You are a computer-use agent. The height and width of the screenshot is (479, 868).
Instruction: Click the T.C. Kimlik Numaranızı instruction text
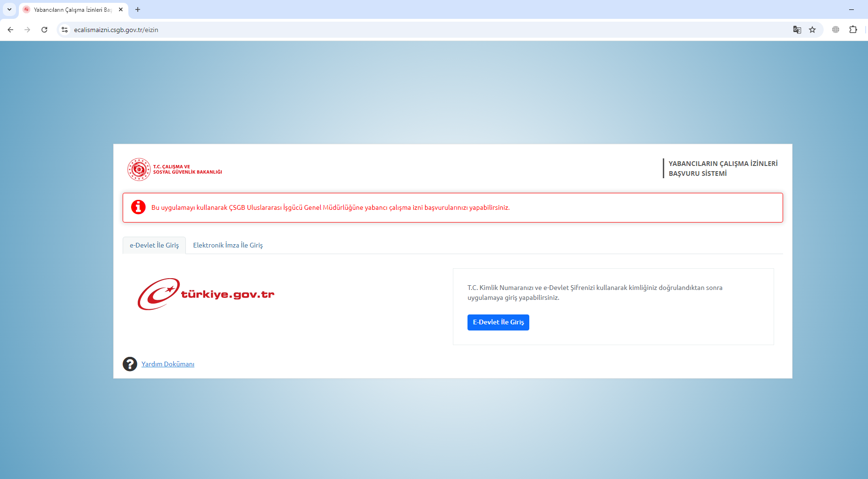pyautogui.click(x=595, y=292)
